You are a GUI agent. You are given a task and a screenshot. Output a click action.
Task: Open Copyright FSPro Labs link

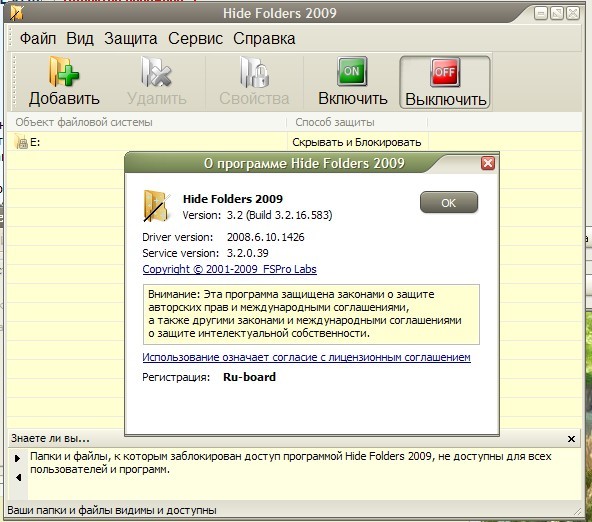[x=230, y=269]
